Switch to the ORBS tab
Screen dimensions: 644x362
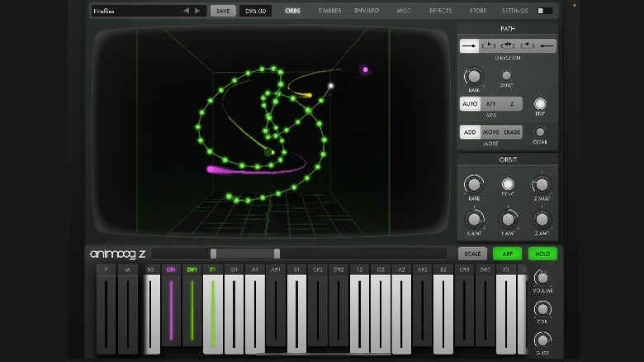292,11
